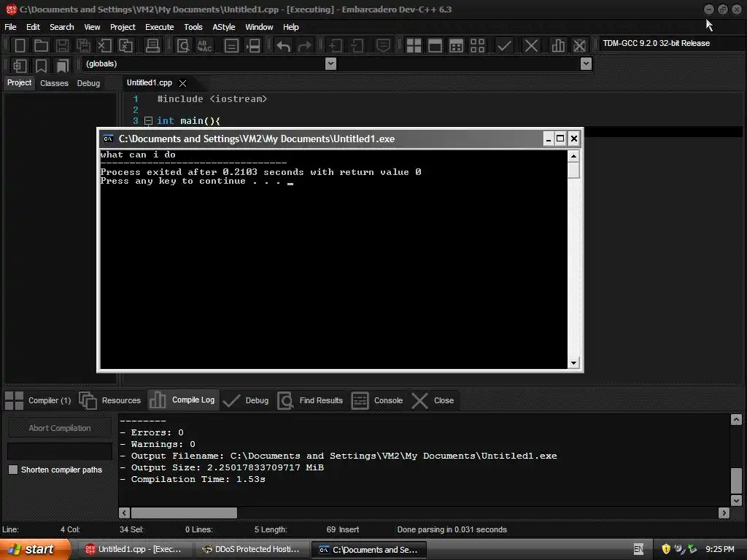Click the Goto bookmark icon

click(x=63, y=66)
